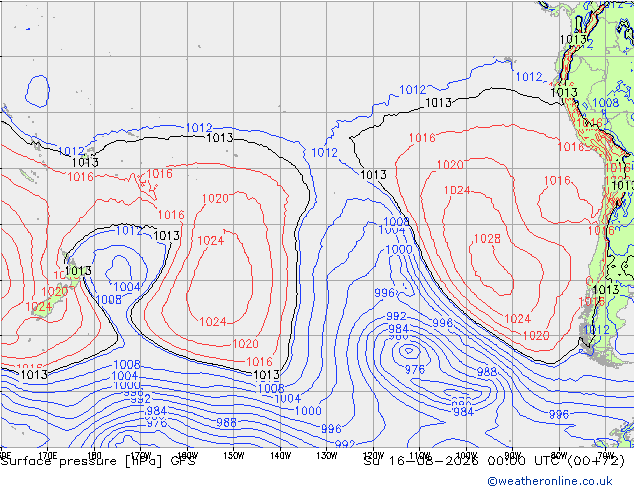The height and width of the screenshot is (490, 634).
Task: Click the 988 label near 150W at the bottom
Action: pyautogui.click(x=226, y=422)
